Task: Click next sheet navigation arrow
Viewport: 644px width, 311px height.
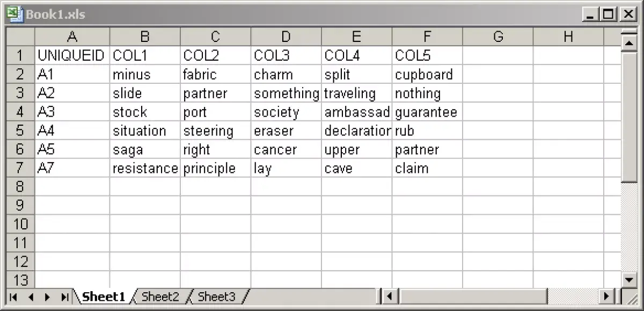Action: coord(48,296)
